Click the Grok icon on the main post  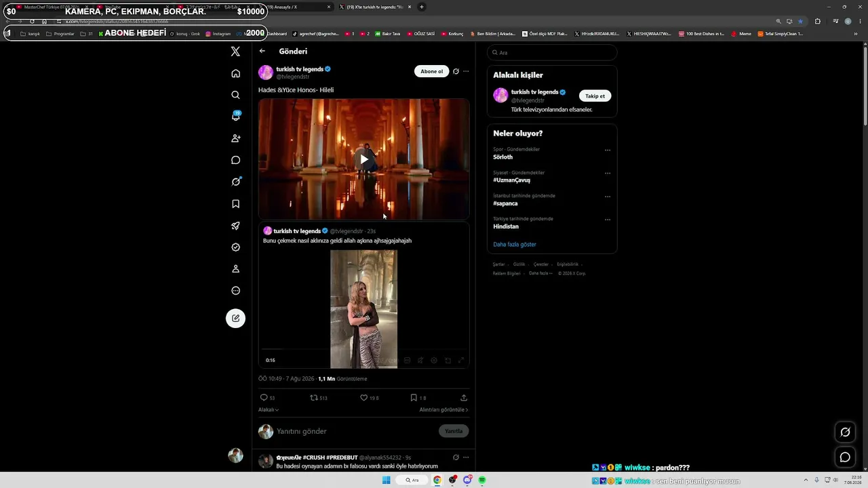[x=456, y=71]
